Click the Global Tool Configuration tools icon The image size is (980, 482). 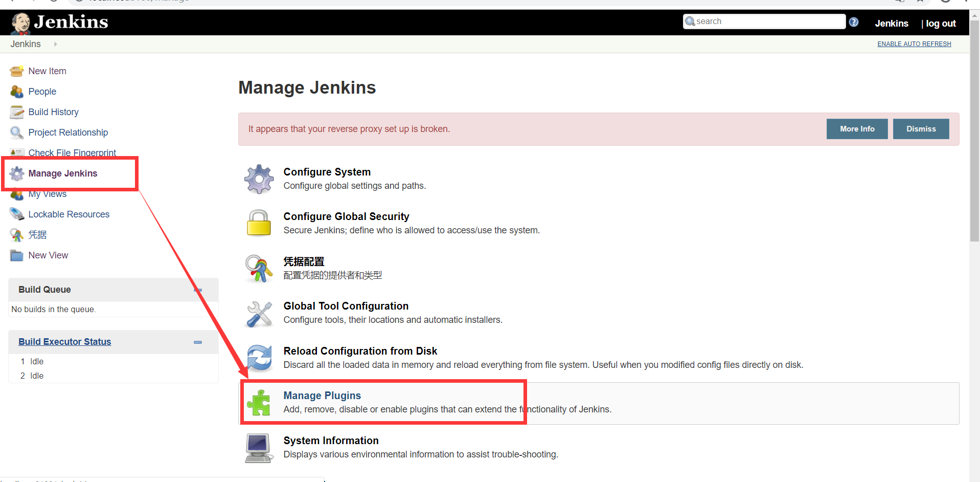click(x=259, y=313)
